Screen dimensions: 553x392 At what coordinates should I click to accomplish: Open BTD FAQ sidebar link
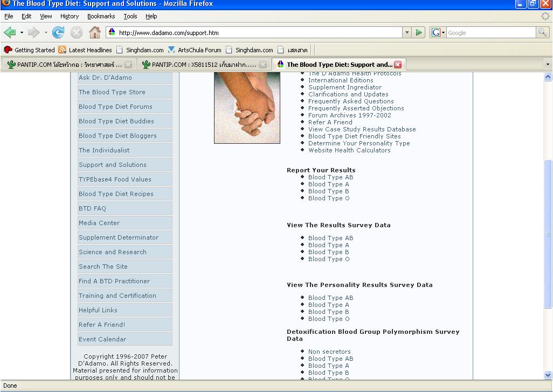point(125,208)
